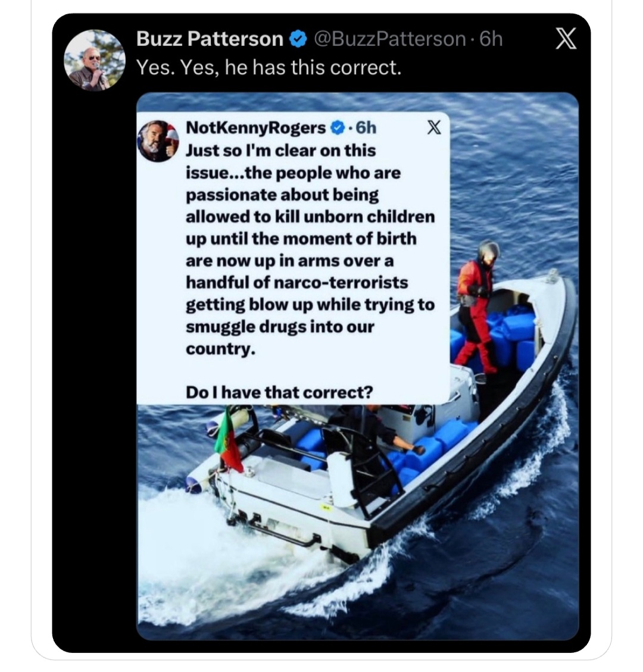Click the small X logo in the embedded post
This screenshot has width=643, height=672.
434,127
